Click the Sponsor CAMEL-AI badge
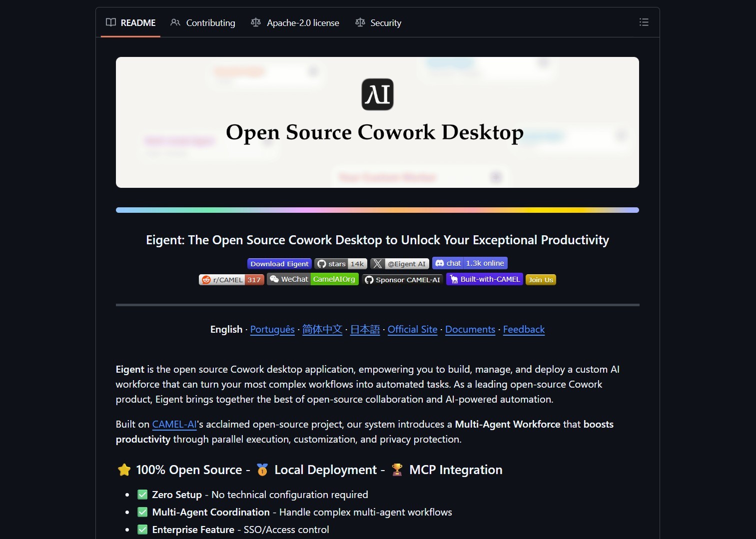 point(402,280)
